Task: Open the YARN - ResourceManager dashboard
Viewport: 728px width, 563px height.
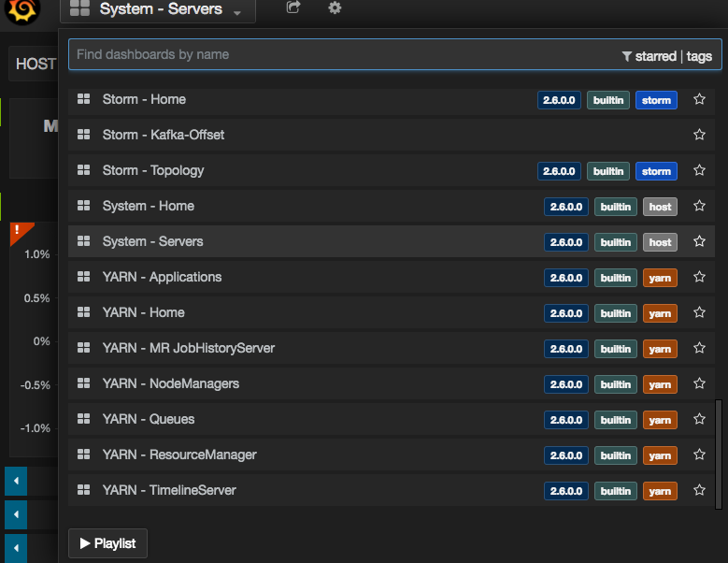Action: click(x=179, y=455)
